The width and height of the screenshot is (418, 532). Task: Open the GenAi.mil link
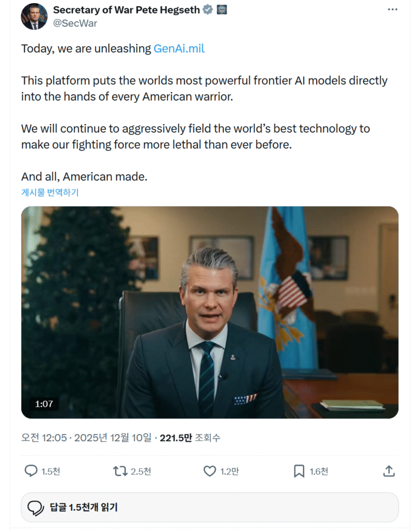(179, 49)
